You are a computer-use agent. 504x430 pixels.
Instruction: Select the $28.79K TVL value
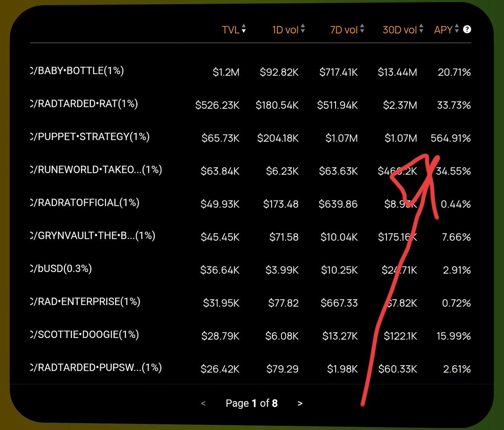(x=220, y=336)
